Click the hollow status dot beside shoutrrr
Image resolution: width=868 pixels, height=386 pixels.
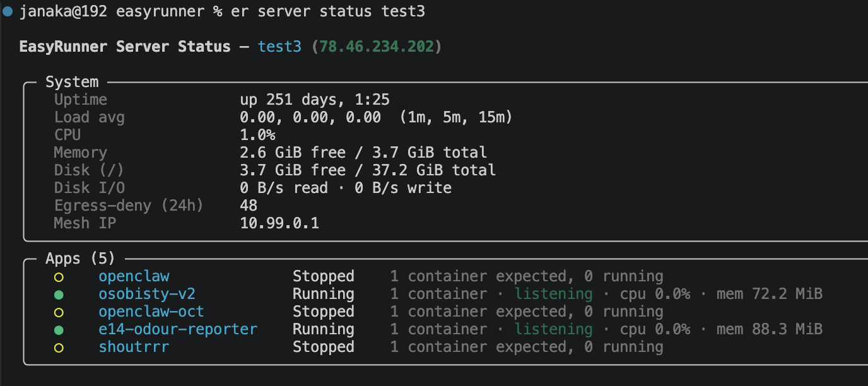59,348
